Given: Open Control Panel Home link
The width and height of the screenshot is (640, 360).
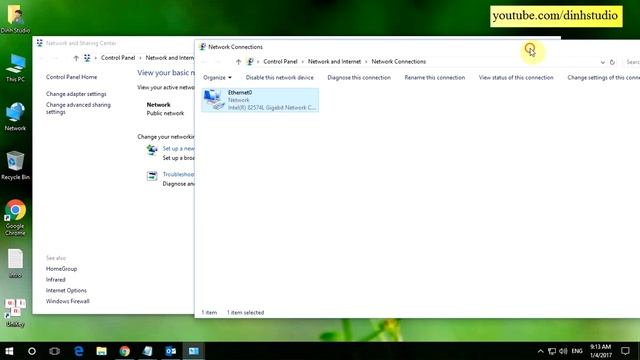Looking at the screenshot, I should 71,77.
